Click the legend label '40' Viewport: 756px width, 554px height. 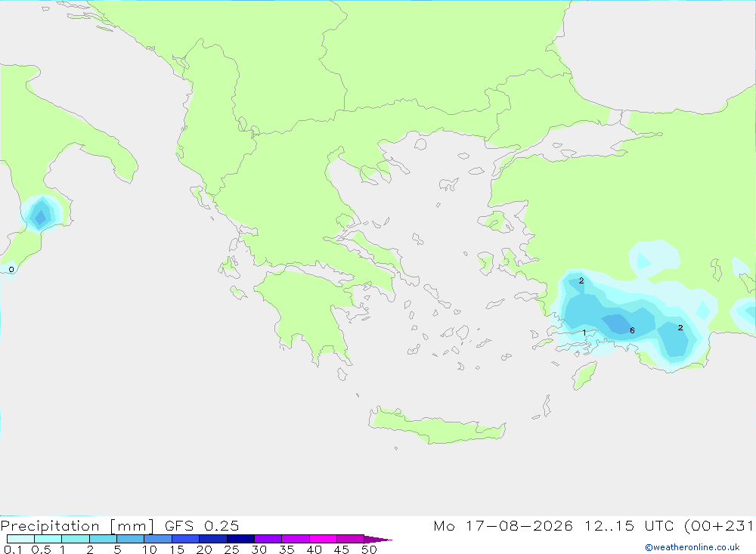(314, 549)
